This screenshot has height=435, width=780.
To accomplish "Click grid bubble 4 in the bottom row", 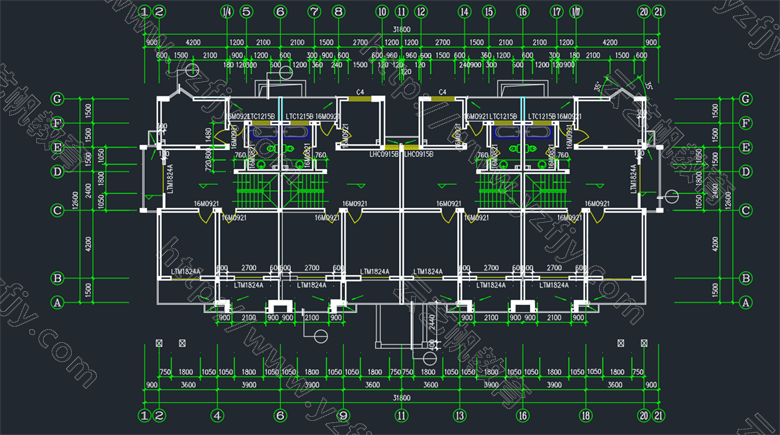I will click(217, 415).
